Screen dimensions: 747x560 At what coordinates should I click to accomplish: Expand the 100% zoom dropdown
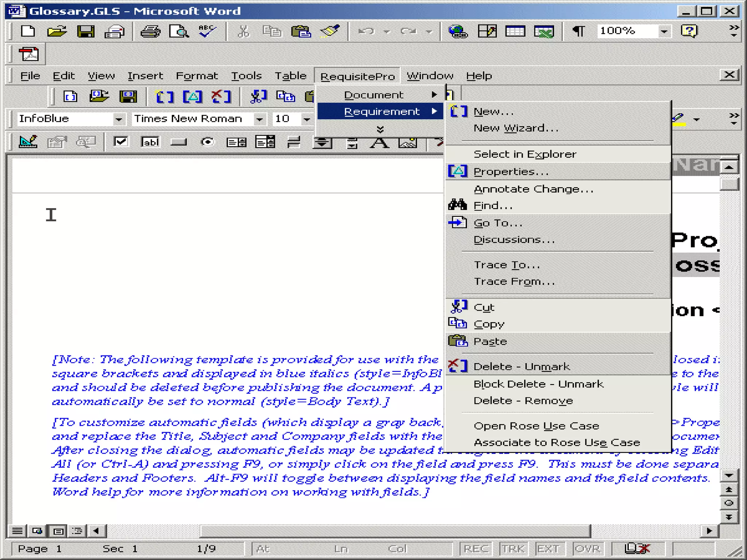664,31
